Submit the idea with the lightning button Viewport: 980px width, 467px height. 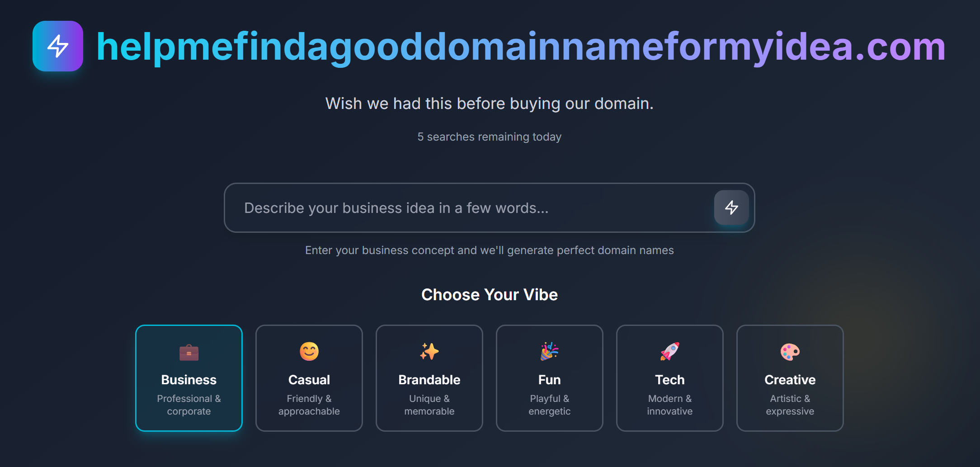pos(731,208)
